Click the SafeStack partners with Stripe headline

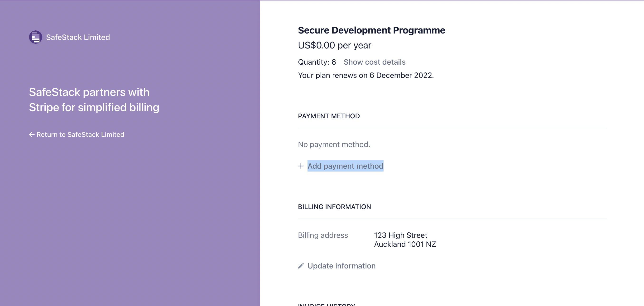pos(94,100)
